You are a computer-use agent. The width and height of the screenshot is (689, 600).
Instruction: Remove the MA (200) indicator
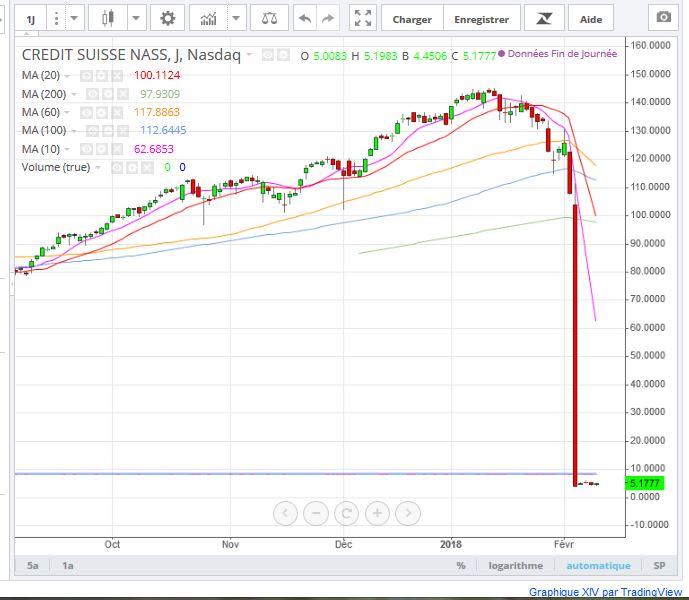coord(123,94)
